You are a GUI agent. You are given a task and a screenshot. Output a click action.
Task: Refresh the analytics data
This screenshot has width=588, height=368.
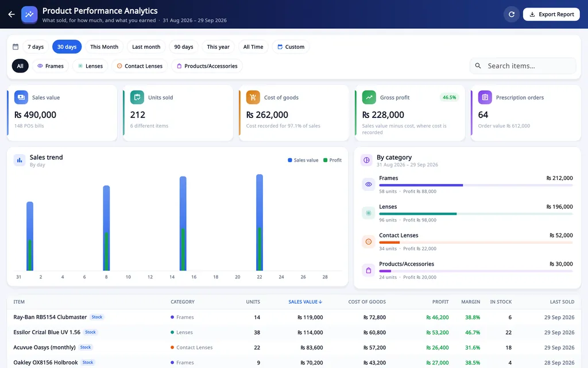tap(512, 14)
